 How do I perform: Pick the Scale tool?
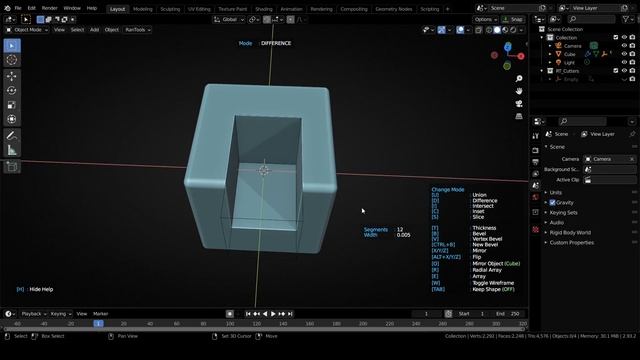pos(11,105)
